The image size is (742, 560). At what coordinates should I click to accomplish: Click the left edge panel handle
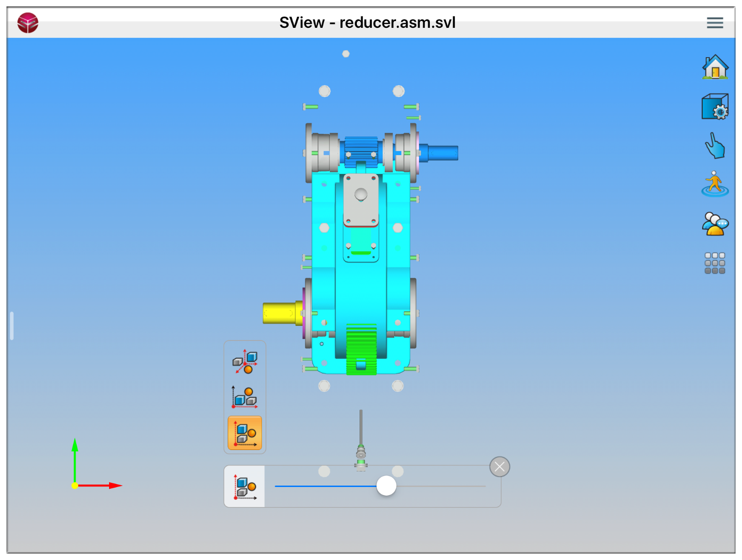point(12,326)
